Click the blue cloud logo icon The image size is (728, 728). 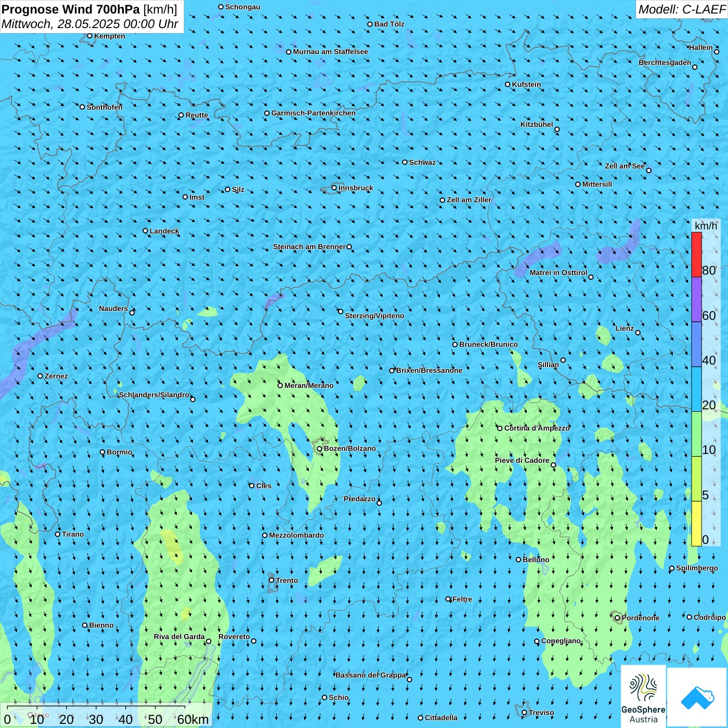[697, 697]
